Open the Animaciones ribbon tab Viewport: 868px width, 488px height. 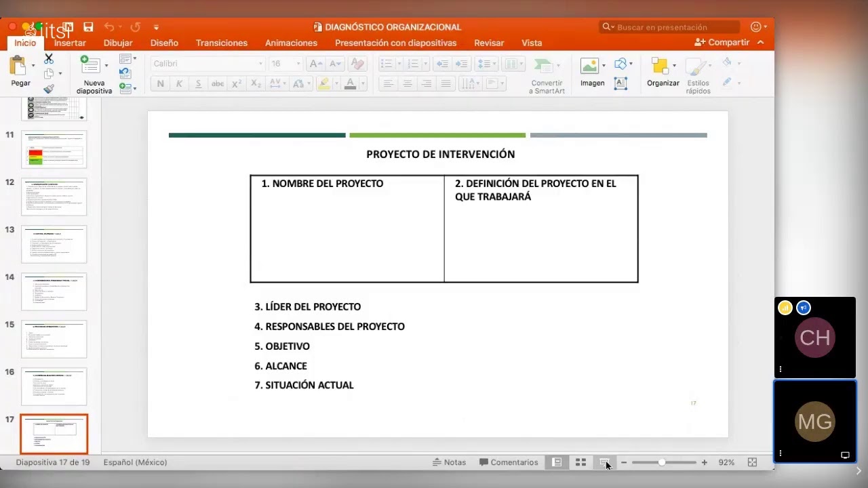(x=291, y=43)
